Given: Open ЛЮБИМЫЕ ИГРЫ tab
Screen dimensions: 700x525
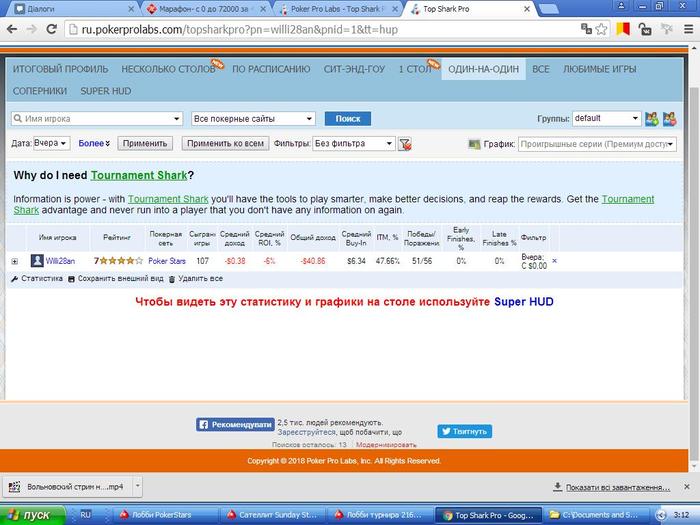Looking at the screenshot, I should [600, 69].
